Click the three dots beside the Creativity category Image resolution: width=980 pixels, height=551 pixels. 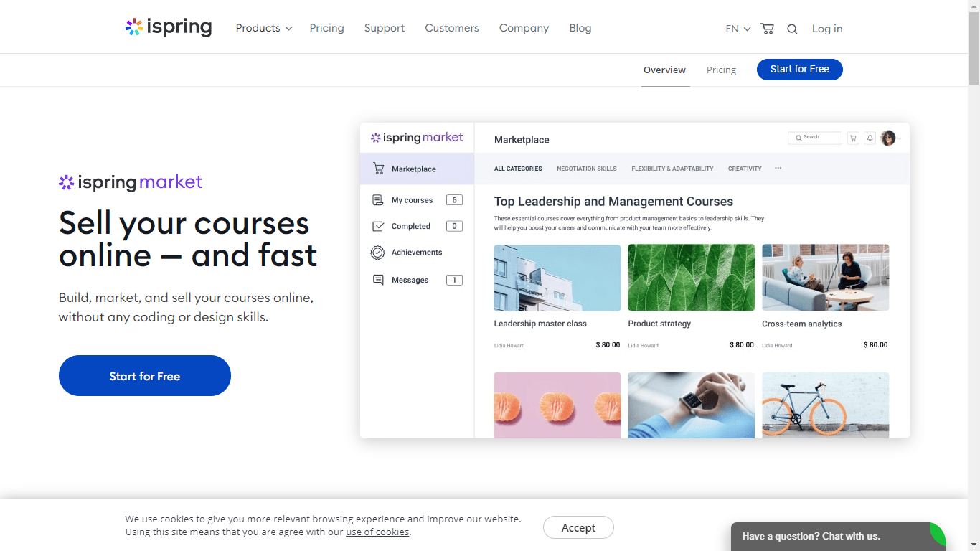[x=778, y=169]
